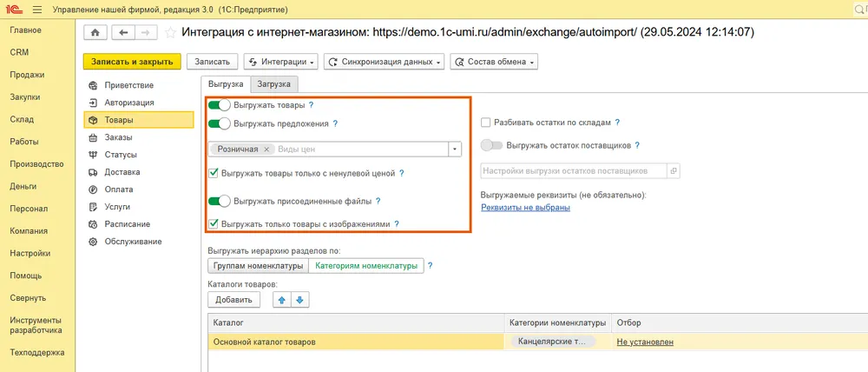This screenshot has height=372, width=868.
Task: Move catalog up with blue arrow
Action: coord(281,300)
